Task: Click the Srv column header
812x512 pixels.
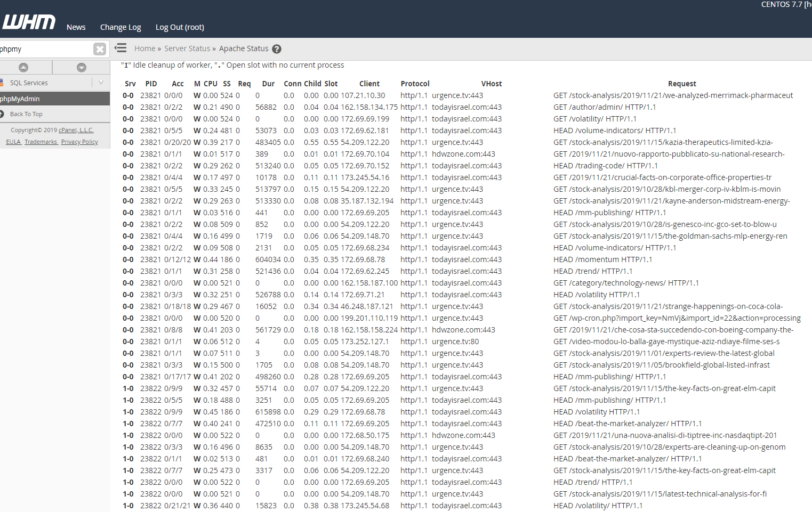Action: point(130,84)
